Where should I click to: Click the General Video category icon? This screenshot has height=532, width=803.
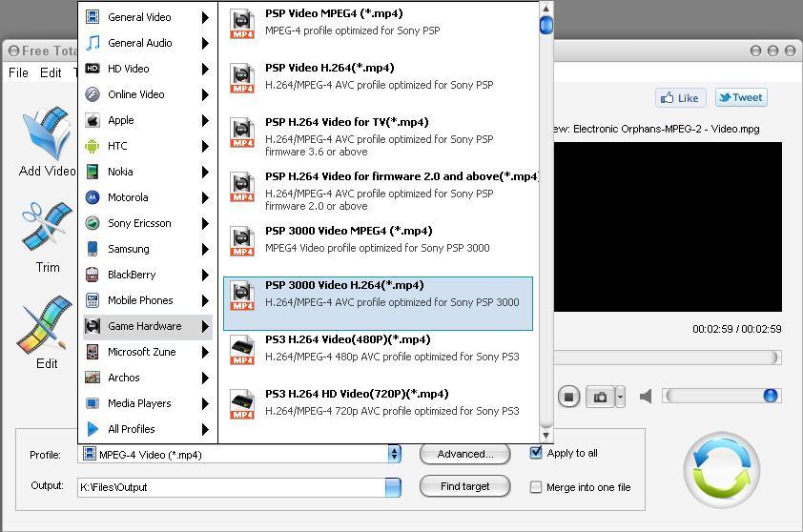click(x=93, y=17)
